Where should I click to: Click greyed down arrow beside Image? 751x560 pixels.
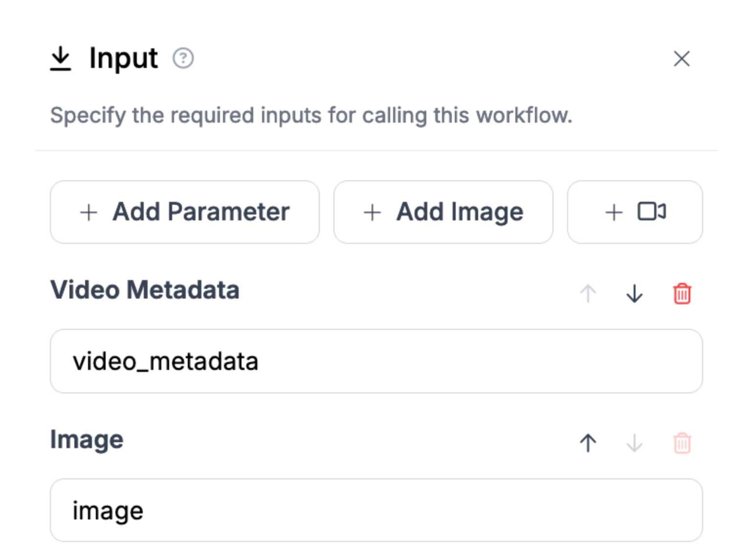coord(635,443)
